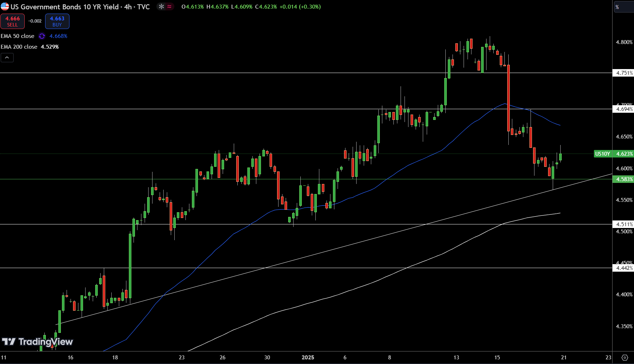634x364 pixels.
Task: Click the date 8 on time axis
Action: point(389,358)
